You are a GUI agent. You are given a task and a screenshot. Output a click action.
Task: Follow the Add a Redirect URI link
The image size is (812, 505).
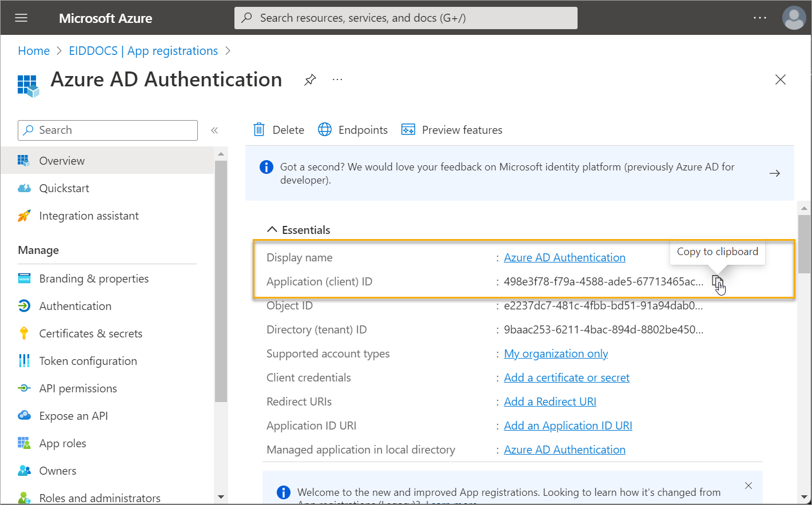click(x=550, y=401)
